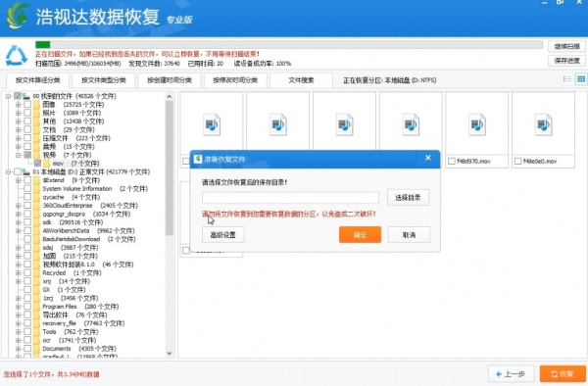Click the orange 恢复 button
This screenshot has height=386, width=588.
click(563, 374)
